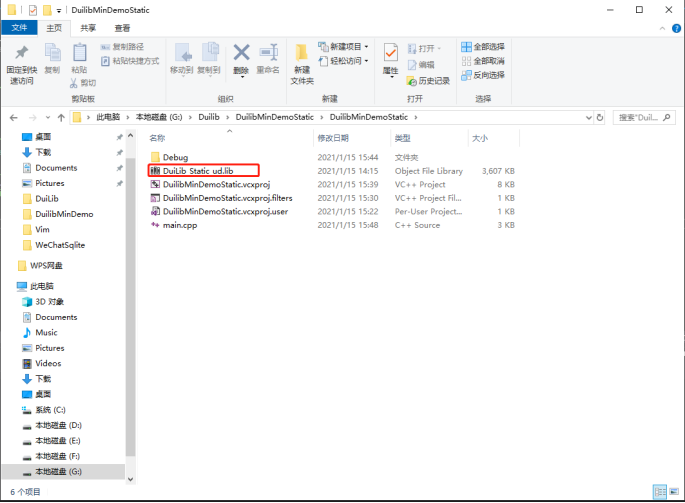
Task: Switch to the Home (主页) tab
Action: (x=54, y=28)
